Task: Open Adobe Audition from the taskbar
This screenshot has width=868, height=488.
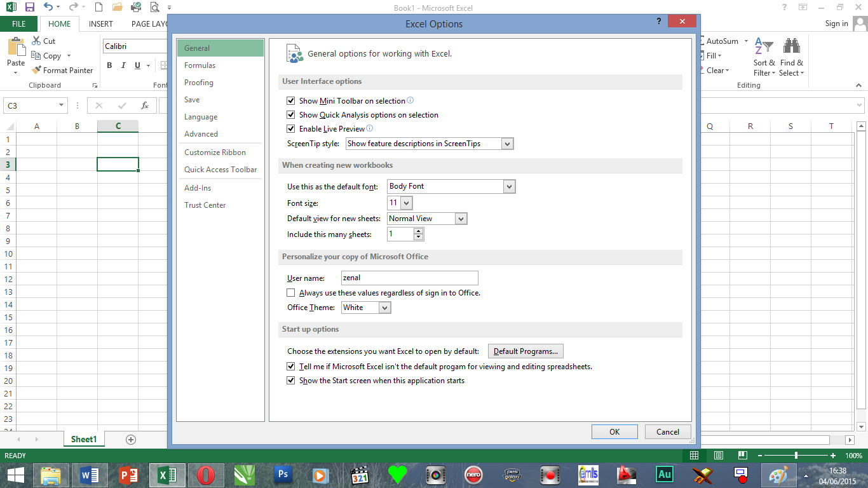Action: click(665, 474)
